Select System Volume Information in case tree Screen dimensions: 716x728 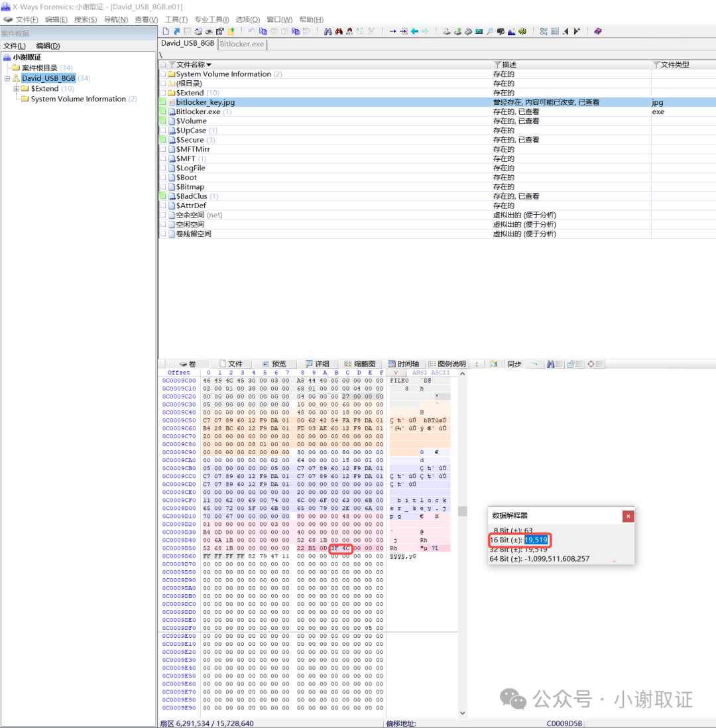(x=78, y=99)
